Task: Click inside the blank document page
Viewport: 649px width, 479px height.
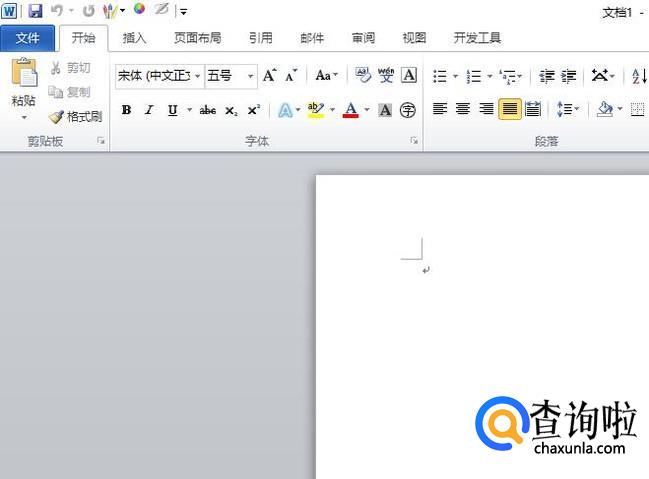Action: point(482,327)
